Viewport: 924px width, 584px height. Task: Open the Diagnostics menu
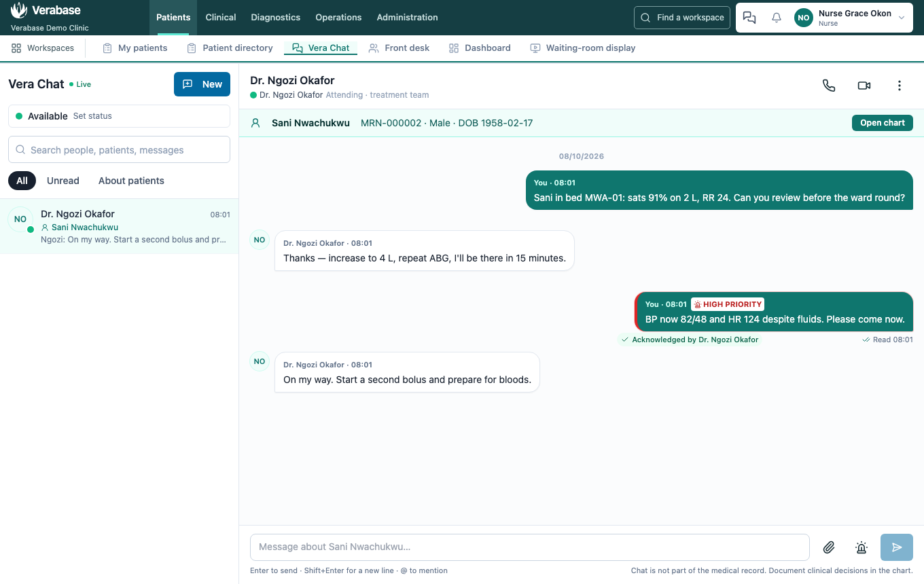[276, 18]
